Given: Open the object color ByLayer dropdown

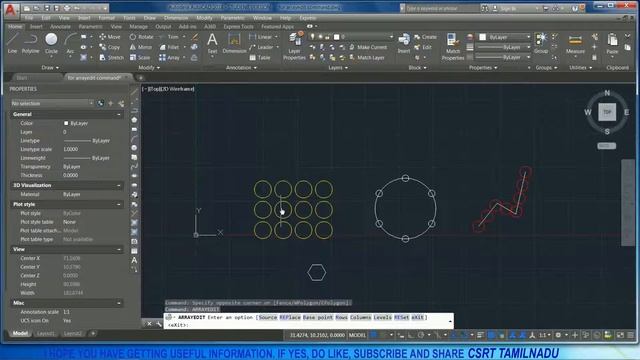Looking at the screenshot, I should click(505, 37).
